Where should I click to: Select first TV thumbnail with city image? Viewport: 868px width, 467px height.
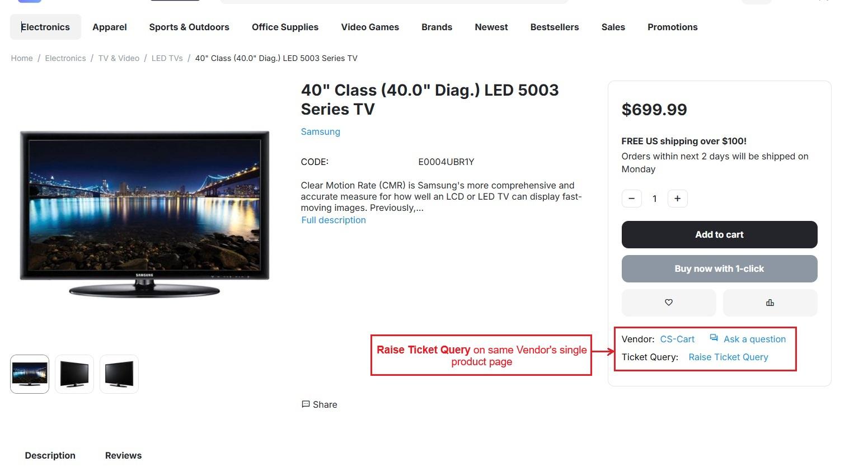click(30, 374)
